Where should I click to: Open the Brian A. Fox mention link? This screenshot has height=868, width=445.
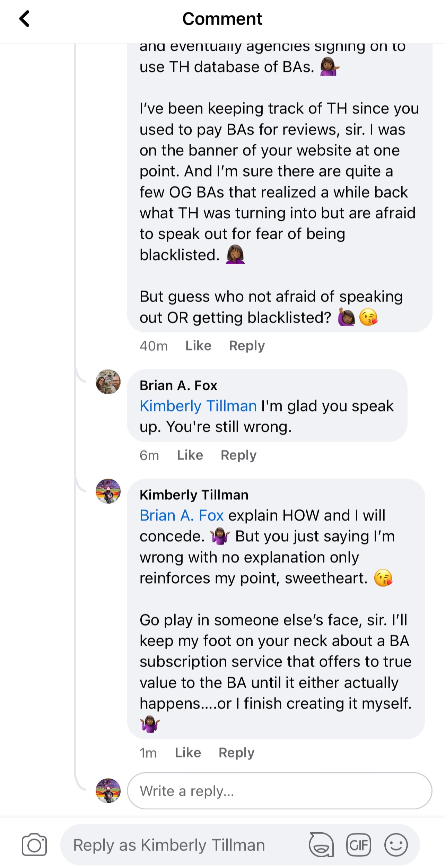click(x=181, y=515)
